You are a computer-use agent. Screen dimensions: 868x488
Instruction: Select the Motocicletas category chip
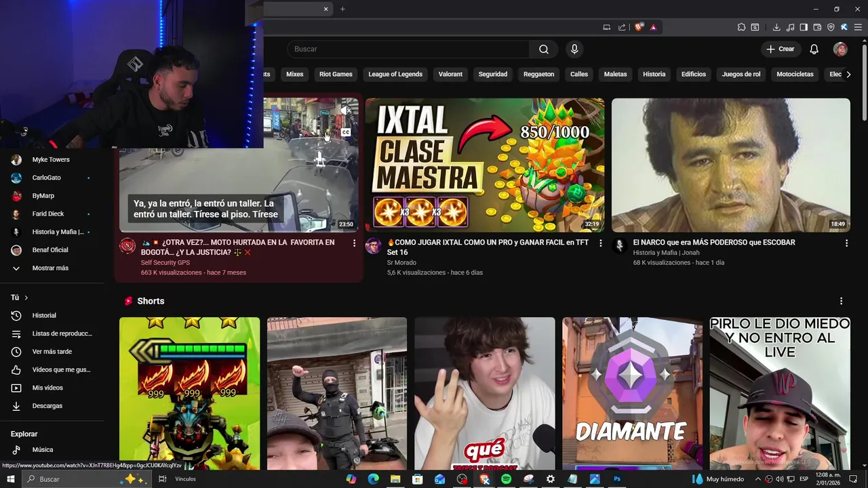click(x=795, y=75)
